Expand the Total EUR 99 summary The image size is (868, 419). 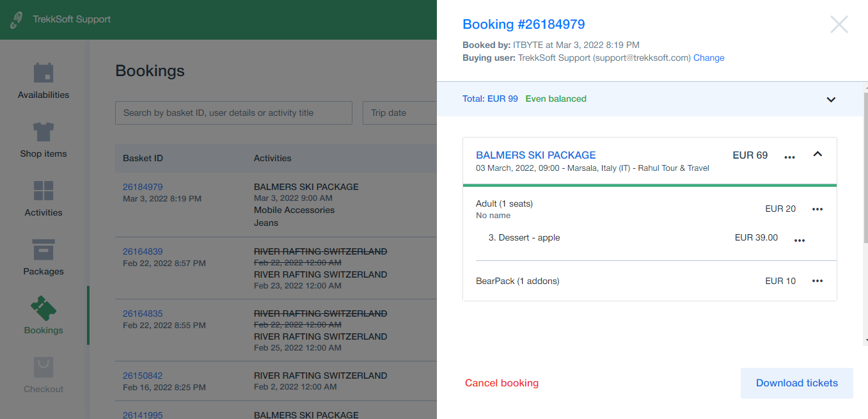(x=831, y=99)
